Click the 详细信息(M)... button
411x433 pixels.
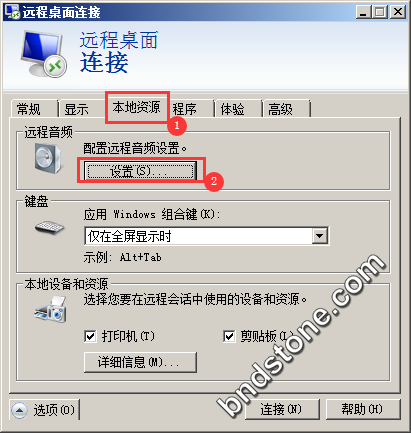140,362
